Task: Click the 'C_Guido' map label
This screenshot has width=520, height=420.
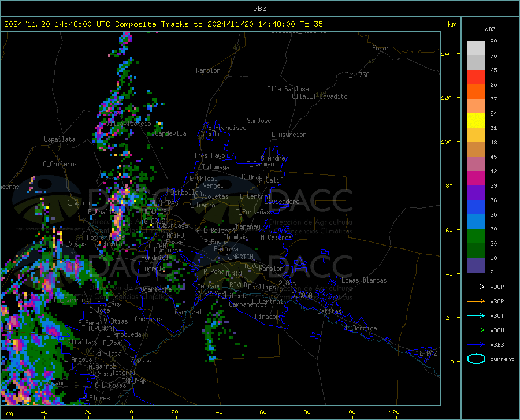Action: (77, 203)
